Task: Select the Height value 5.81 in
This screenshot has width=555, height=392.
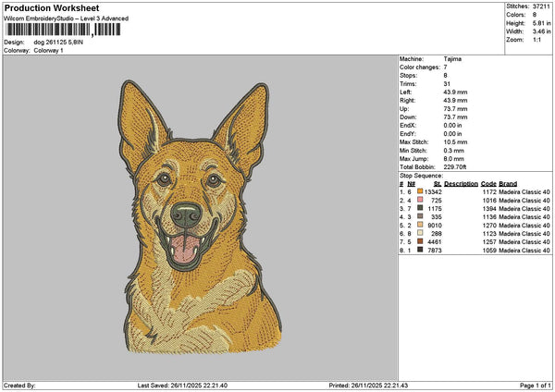Action: (x=541, y=23)
